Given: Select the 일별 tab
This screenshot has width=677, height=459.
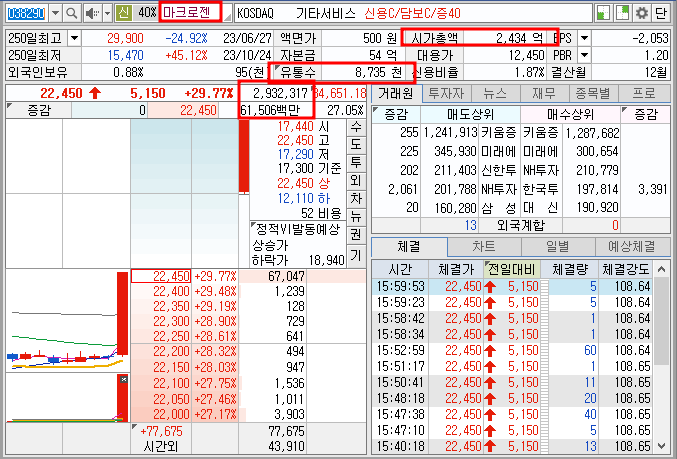Looking at the screenshot, I should point(558,247).
